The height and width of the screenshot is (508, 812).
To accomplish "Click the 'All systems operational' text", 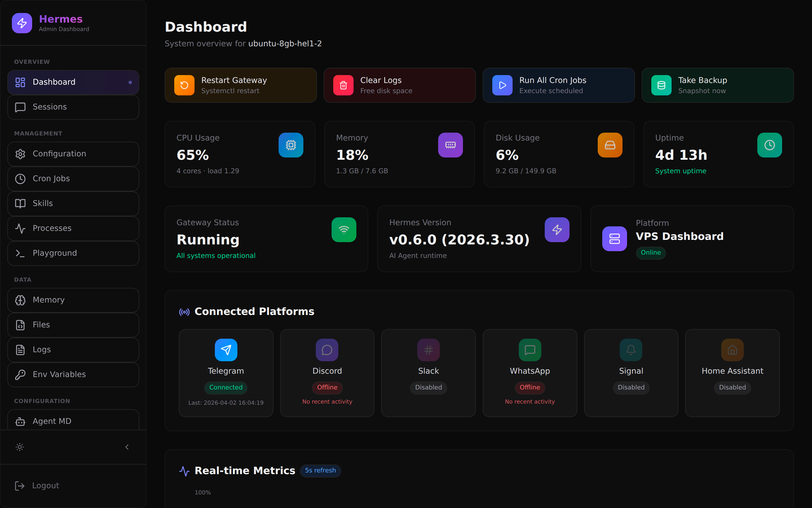I will point(216,256).
